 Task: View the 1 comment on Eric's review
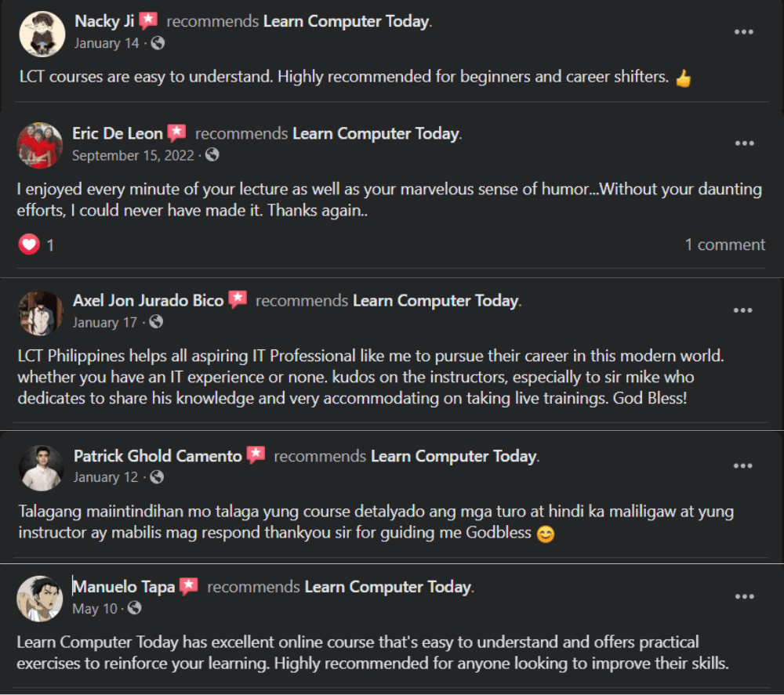coord(724,245)
